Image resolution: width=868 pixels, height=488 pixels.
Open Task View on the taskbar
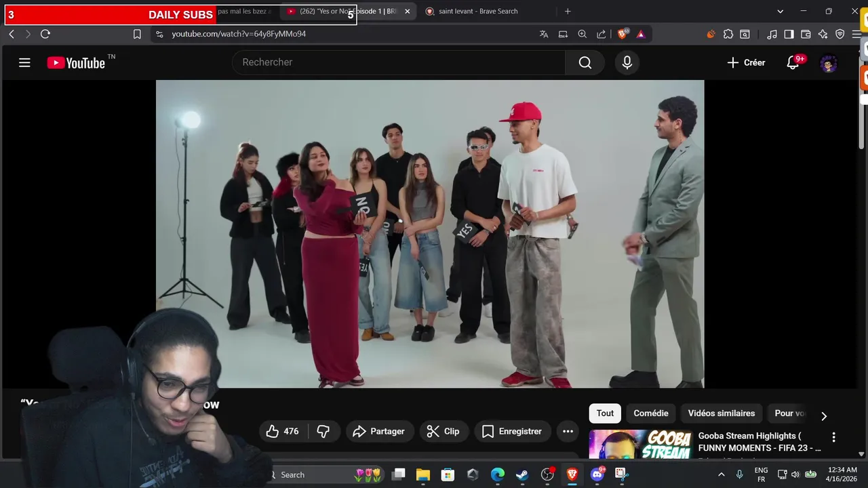coord(399,474)
